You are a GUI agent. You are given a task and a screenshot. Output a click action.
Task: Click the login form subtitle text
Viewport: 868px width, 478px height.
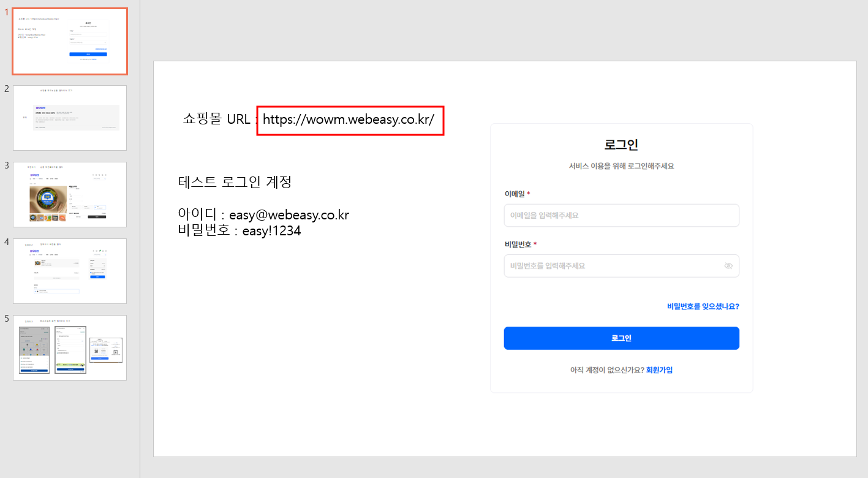pos(621,166)
